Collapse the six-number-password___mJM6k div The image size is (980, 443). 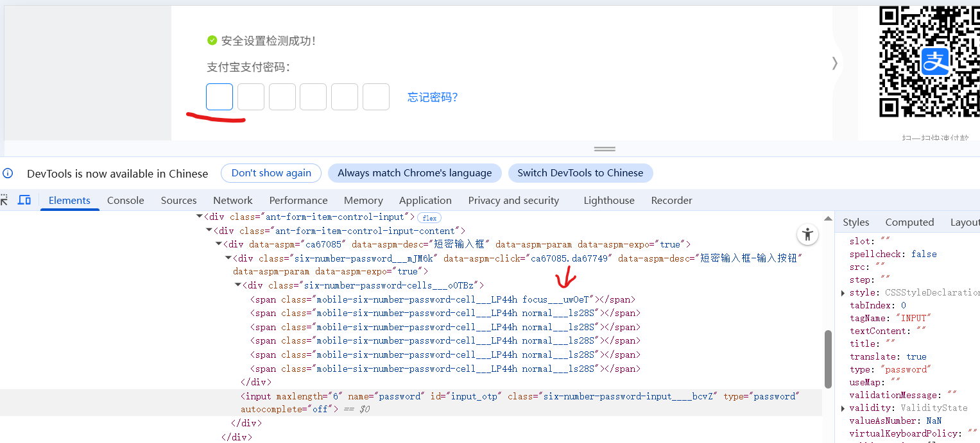tap(228, 258)
